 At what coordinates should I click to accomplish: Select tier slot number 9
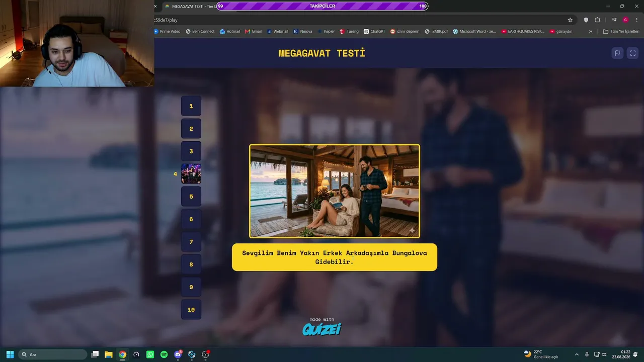(191, 287)
